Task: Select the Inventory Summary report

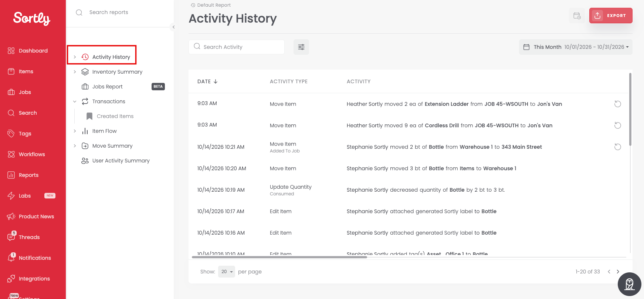Action: pyautogui.click(x=117, y=72)
